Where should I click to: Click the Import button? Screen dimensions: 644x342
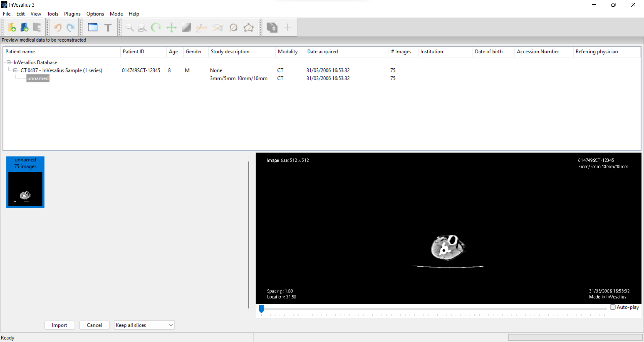(x=59, y=325)
